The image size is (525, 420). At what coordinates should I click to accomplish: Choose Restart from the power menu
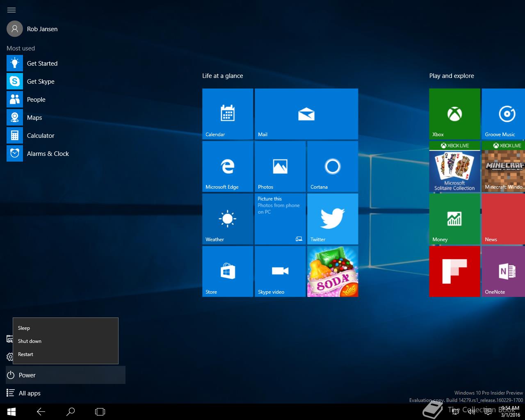tap(66, 354)
